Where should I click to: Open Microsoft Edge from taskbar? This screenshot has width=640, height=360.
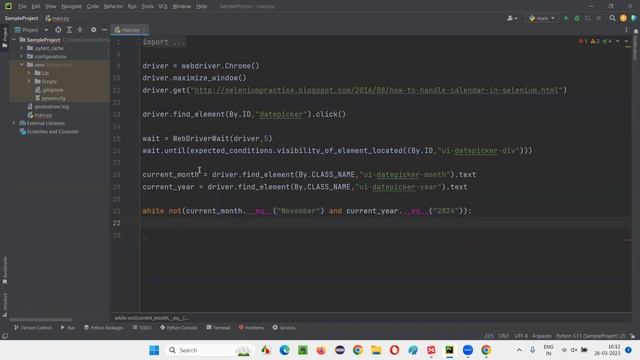tap(284, 350)
